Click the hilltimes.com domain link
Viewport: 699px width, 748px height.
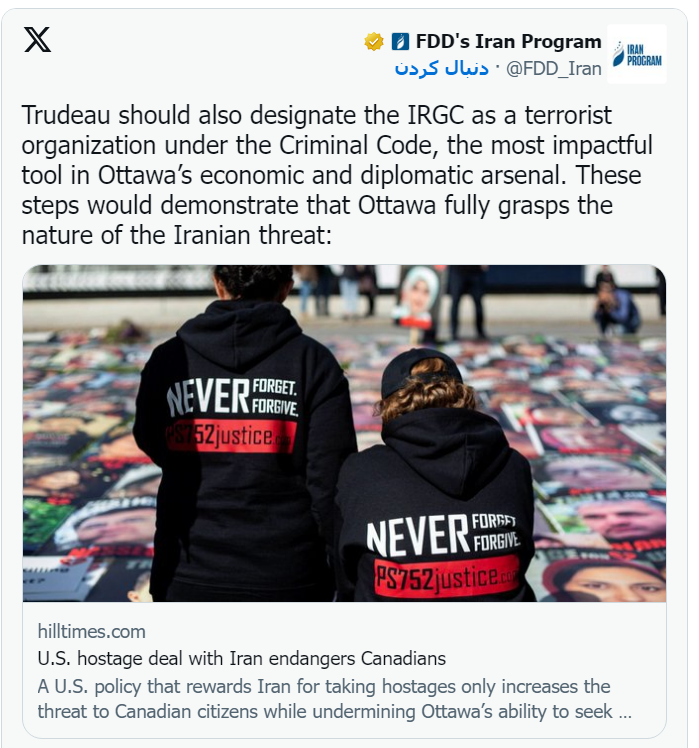[92, 632]
